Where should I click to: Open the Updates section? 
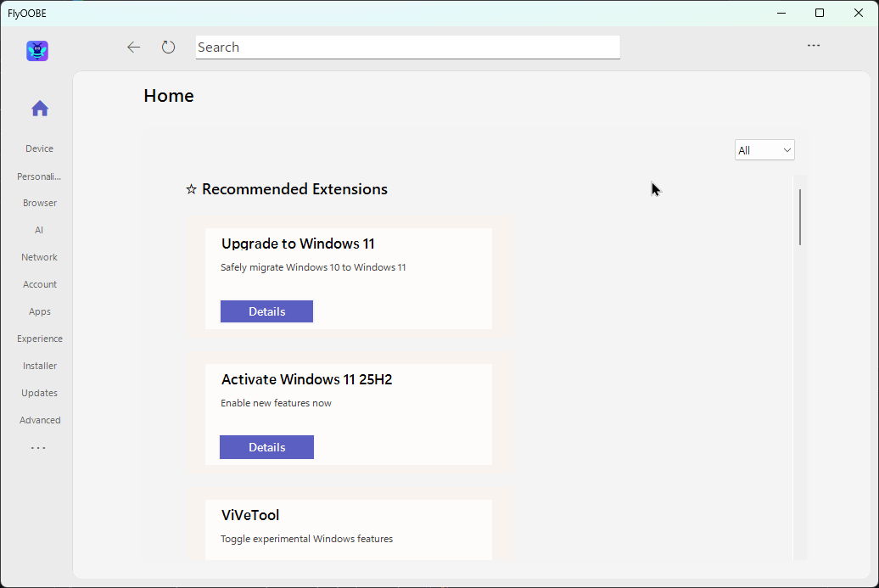[39, 393]
